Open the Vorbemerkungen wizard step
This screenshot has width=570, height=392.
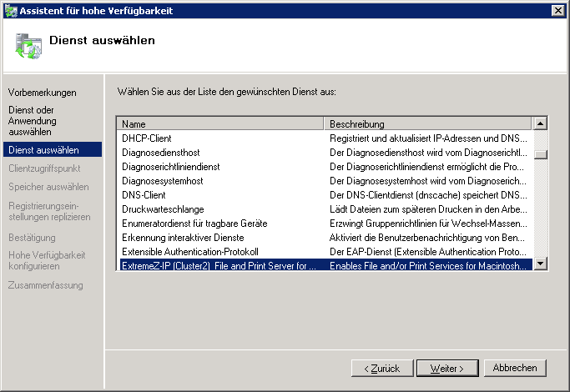click(43, 93)
